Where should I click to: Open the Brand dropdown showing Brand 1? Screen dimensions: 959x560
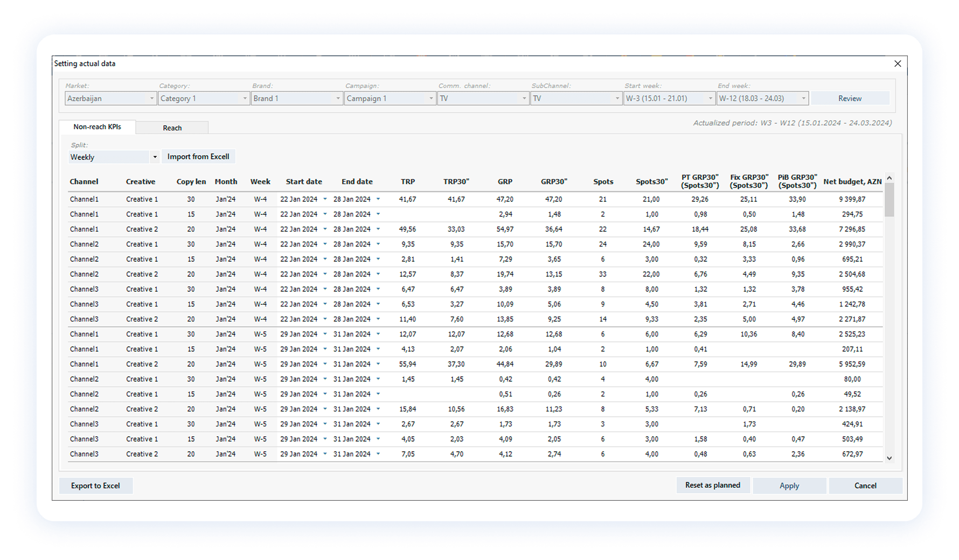point(297,99)
